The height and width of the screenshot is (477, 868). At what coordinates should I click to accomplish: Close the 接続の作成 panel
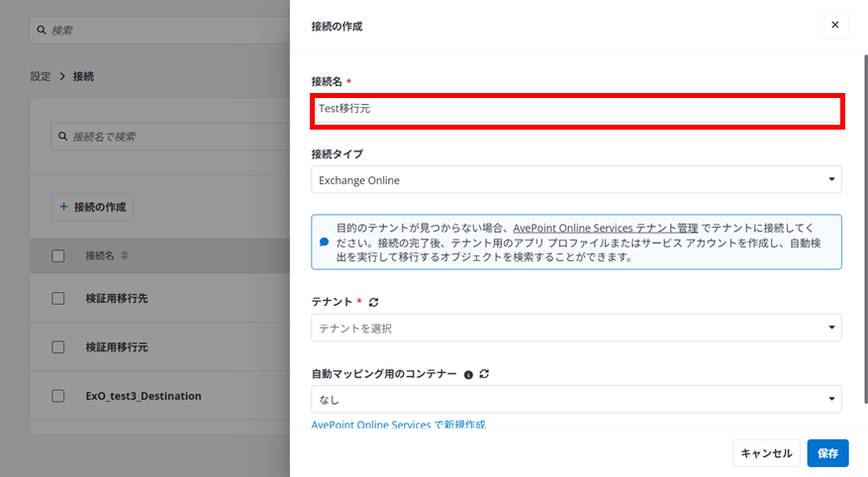(x=834, y=25)
